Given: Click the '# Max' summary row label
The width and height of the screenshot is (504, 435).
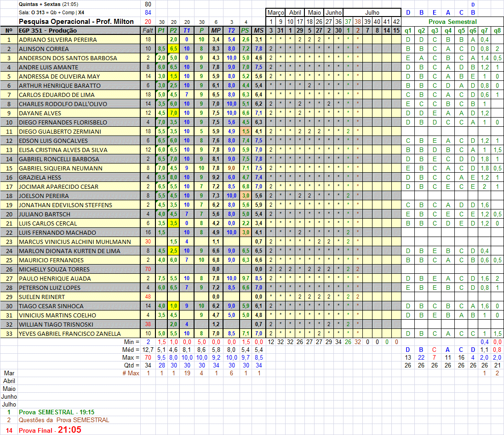Looking at the screenshot, I should pyautogui.click(x=131, y=373).
